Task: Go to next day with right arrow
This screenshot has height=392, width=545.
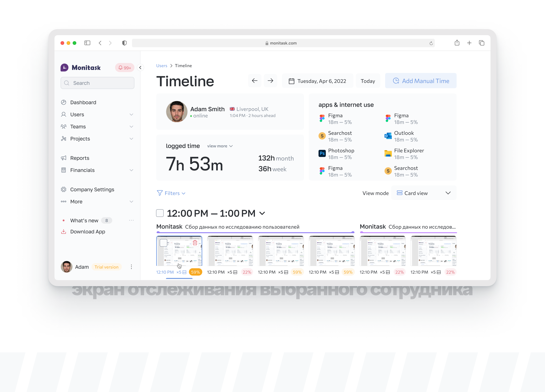Action: click(270, 81)
